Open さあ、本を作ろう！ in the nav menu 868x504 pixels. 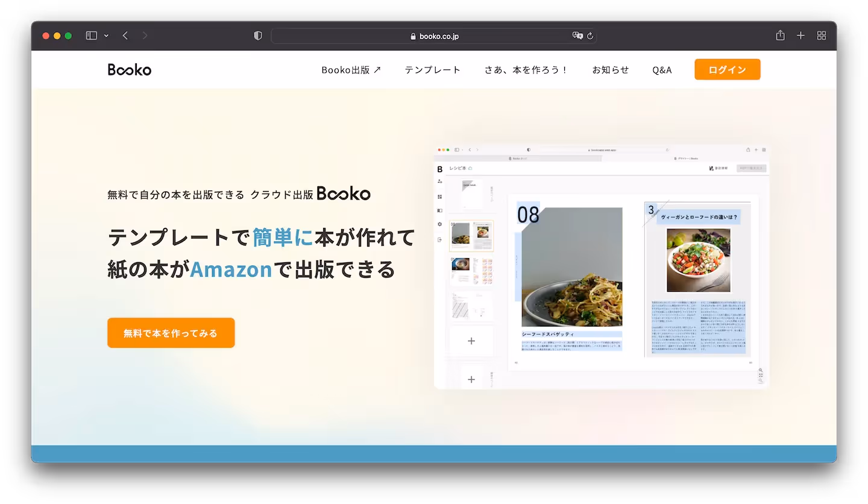tap(527, 70)
